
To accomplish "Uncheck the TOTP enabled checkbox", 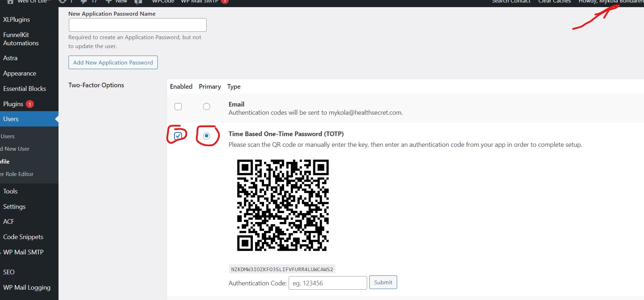I will coord(178,136).
